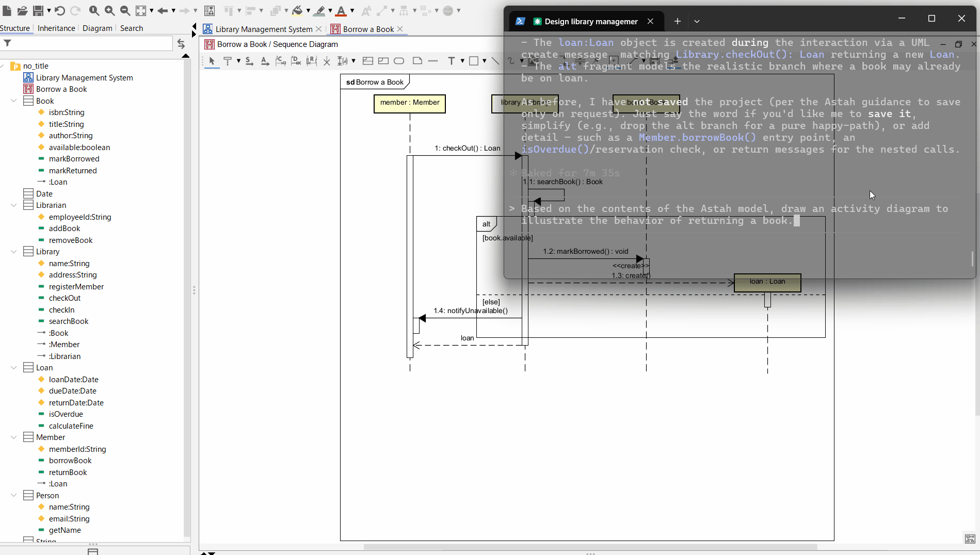This screenshot has width=980, height=555.
Task: Select the Interaction Use tool
Action: (x=383, y=61)
